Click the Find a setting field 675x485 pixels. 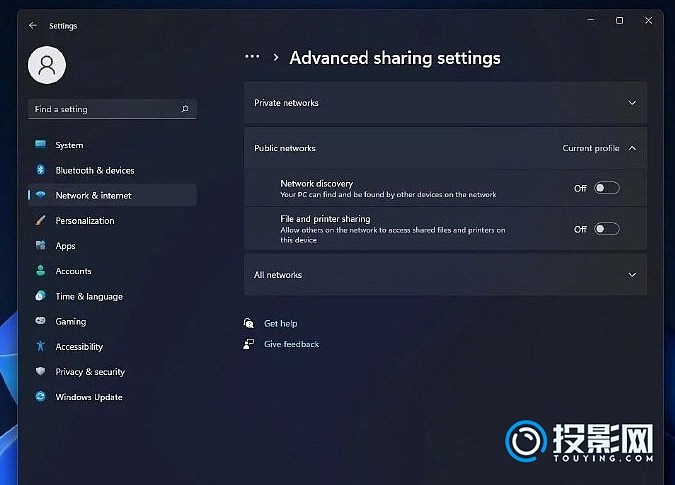[x=112, y=109]
